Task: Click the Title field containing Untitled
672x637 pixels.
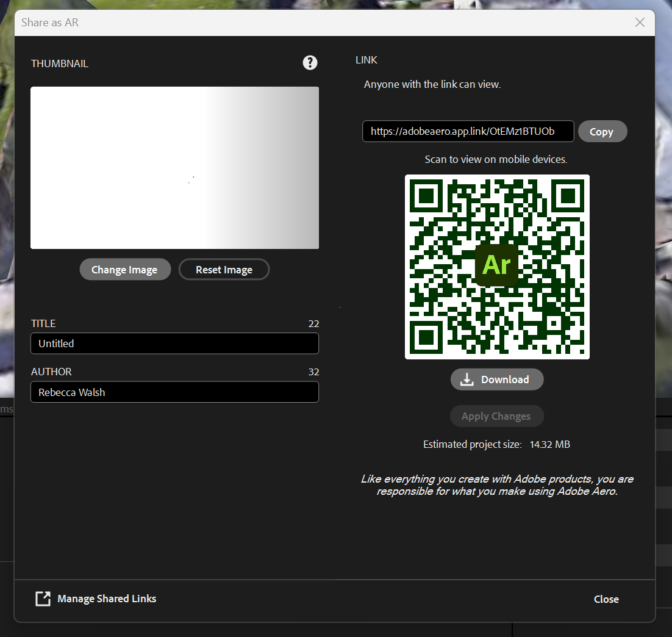Action: click(174, 343)
